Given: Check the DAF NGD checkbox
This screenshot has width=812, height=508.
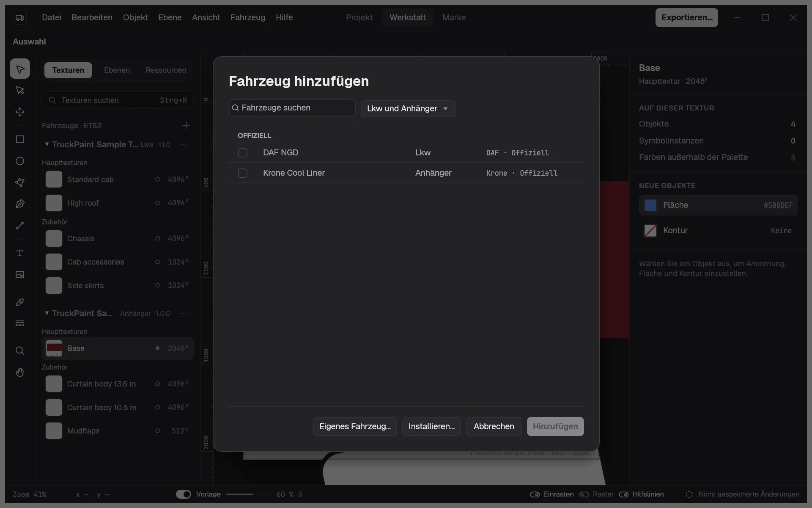Looking at the screenshot, I should pyautogui.click(x=243, y=153).
